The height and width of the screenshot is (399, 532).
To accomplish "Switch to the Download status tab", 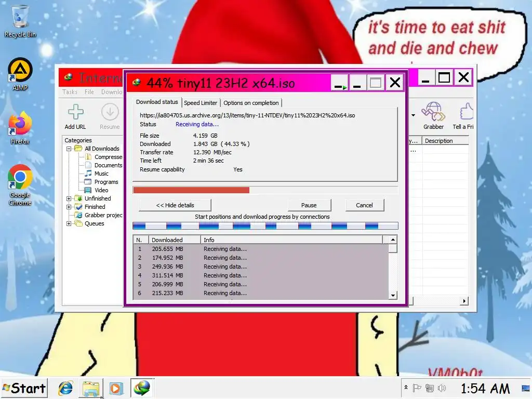I will click(x=157, y=102).
